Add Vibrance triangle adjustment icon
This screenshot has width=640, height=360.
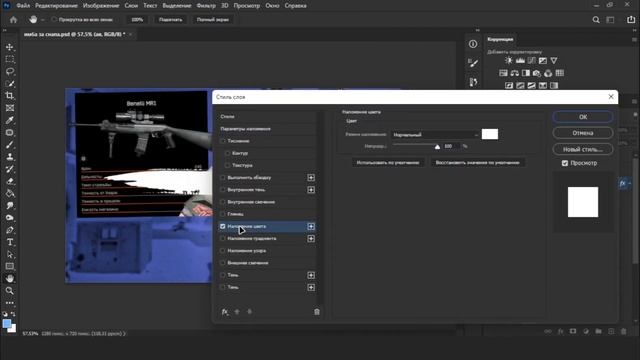(553, 60)
